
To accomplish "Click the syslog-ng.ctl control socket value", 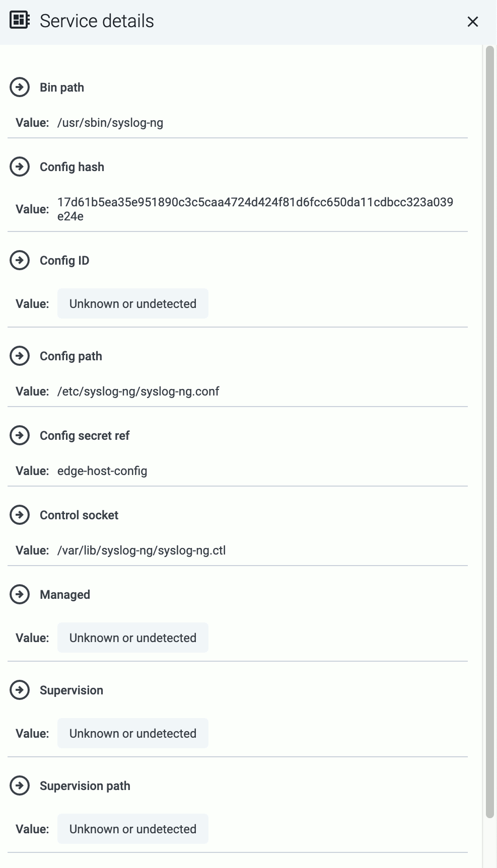I will click(141, 550).
